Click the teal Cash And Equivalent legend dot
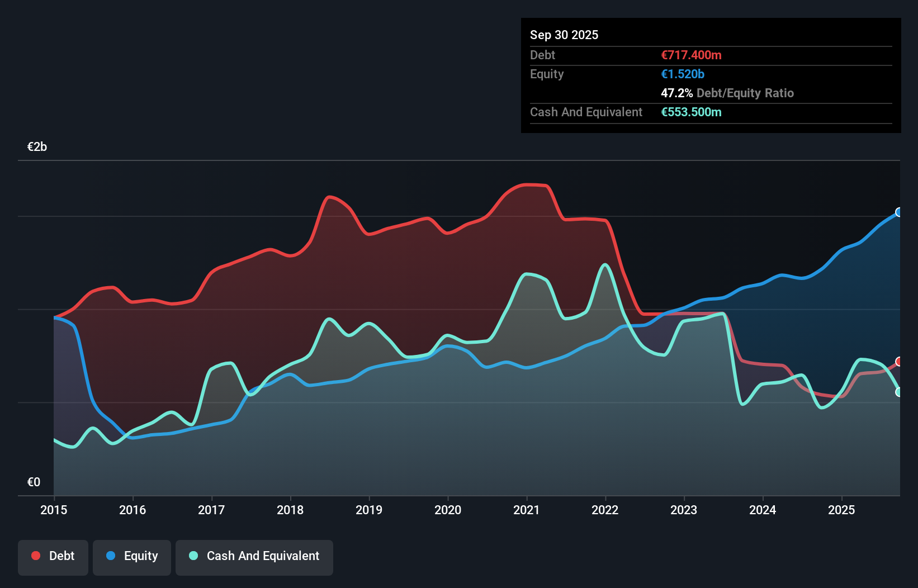This screenshot has height=588, width=918. coord(192,556)
